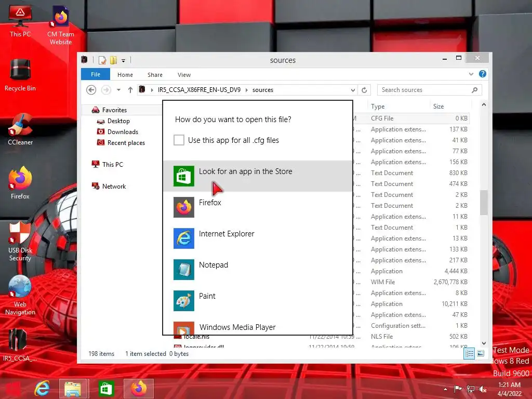Click the network tray icon

471,389
